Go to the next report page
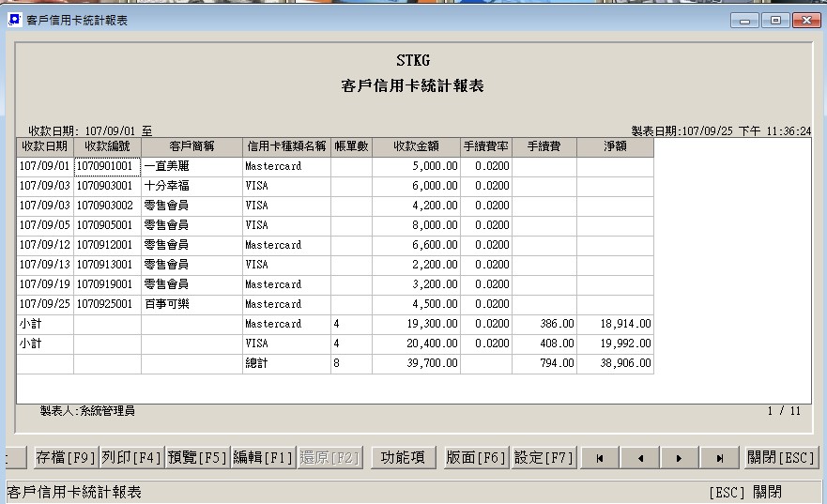The height and width of the screenshot is (504, 827). point(680,458)
